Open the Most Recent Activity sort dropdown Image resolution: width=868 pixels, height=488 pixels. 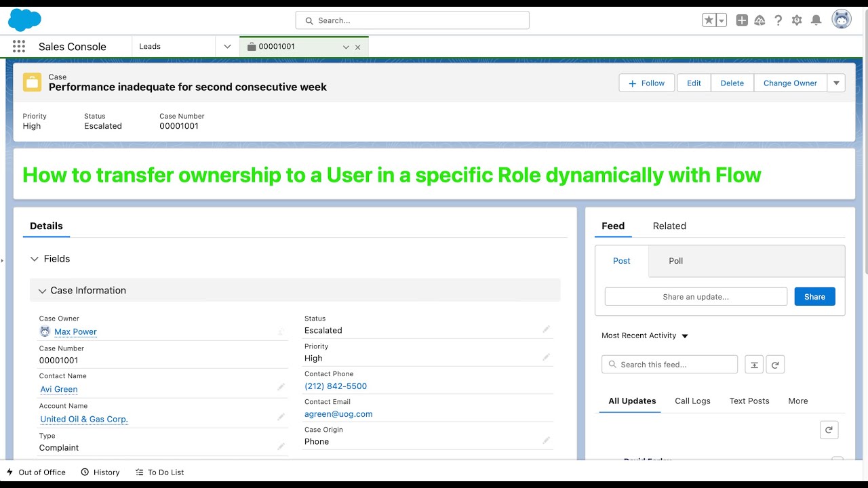pyautogui.click(x=685, y=336)
